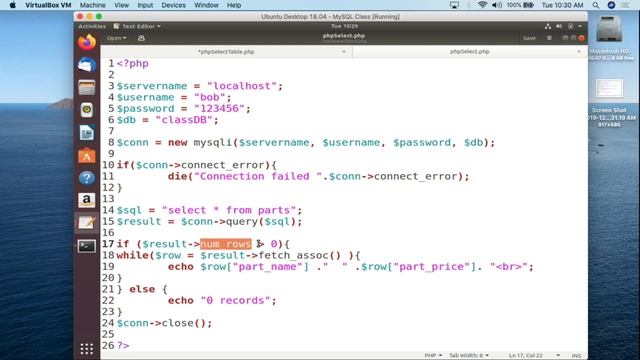640x360 pixels.
Task: Open Rhythmbox music player in dock
Action: (87, 110)
